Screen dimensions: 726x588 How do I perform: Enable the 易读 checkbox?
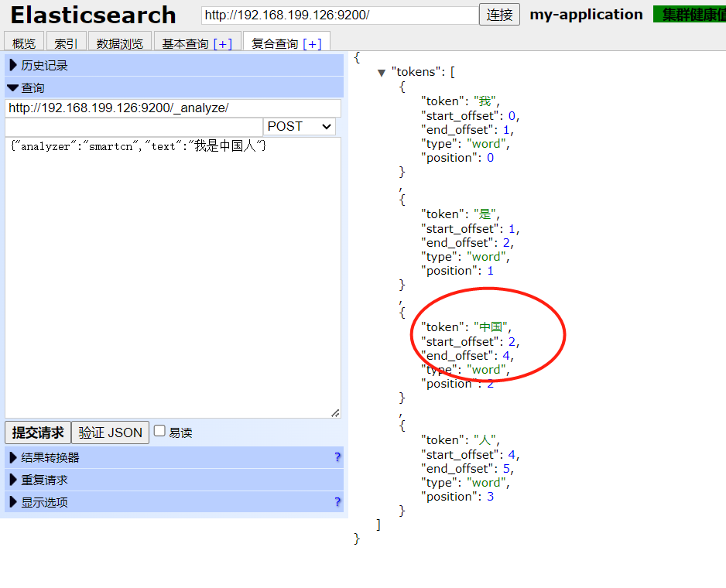[x=159, y=431]
